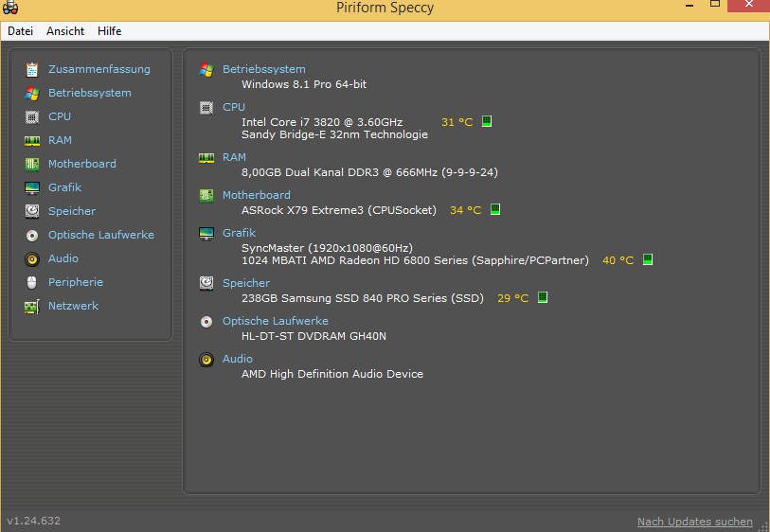
Task: Click the speaker icon beside Audio heading
Action: pyautogui.click(x=206, y=360)
